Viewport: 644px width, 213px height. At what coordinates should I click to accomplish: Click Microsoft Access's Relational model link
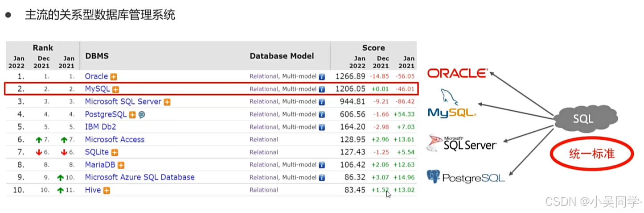pos(263,139)
